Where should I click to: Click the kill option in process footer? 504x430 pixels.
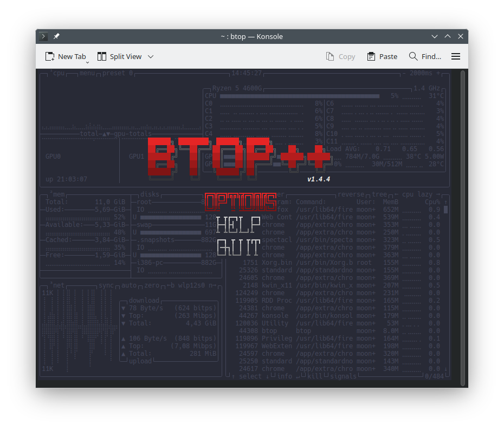314,376
